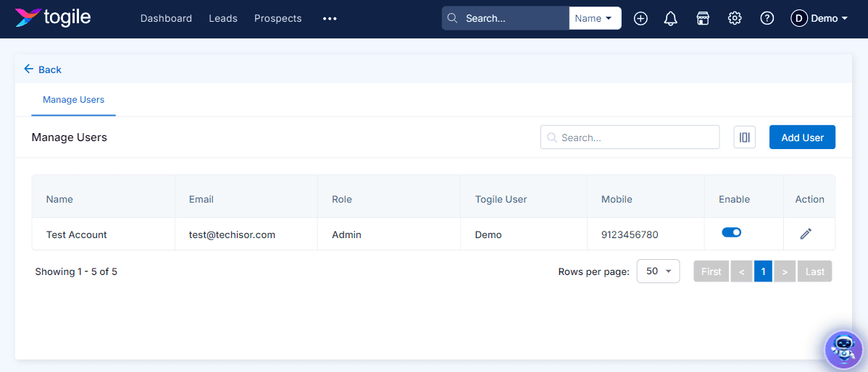Open the Prospects menu item
Screen dimensions: 868x372
(x=278, y=18)
